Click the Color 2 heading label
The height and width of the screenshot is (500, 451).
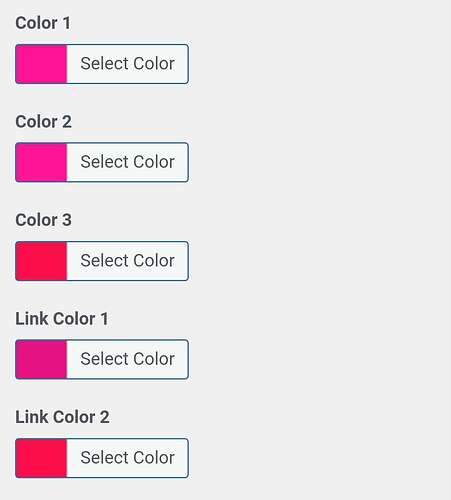[43, 122]
